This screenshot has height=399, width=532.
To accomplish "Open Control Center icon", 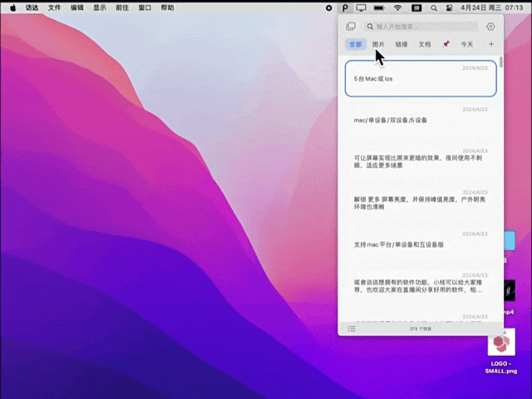I will pyautogui.click(x=449, y=8).
